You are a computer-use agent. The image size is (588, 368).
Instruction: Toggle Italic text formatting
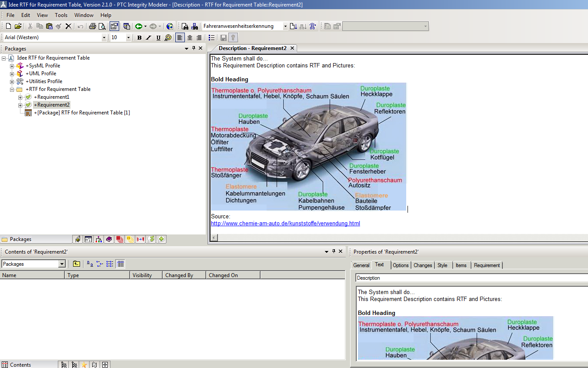tap(148, 38)
